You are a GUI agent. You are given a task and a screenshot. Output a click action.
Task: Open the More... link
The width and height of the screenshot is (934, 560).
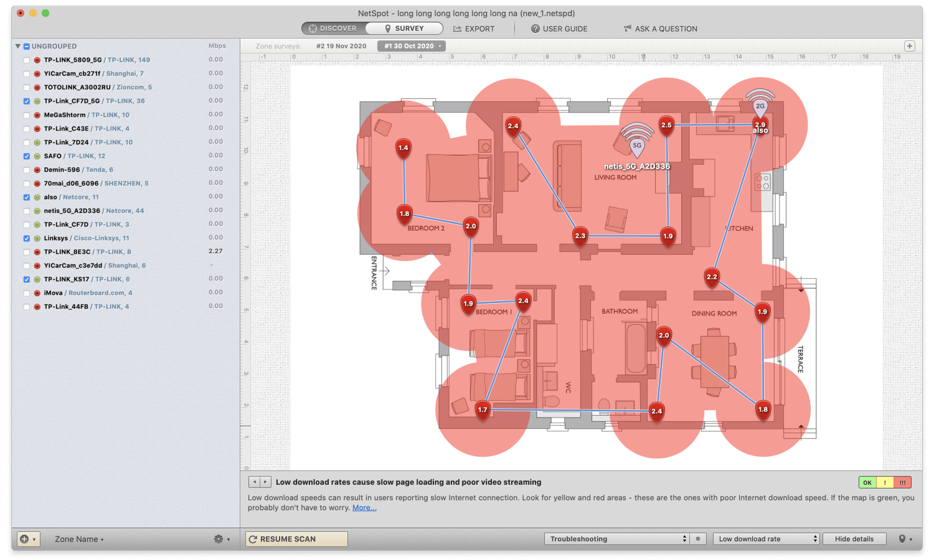pos(364,508)
